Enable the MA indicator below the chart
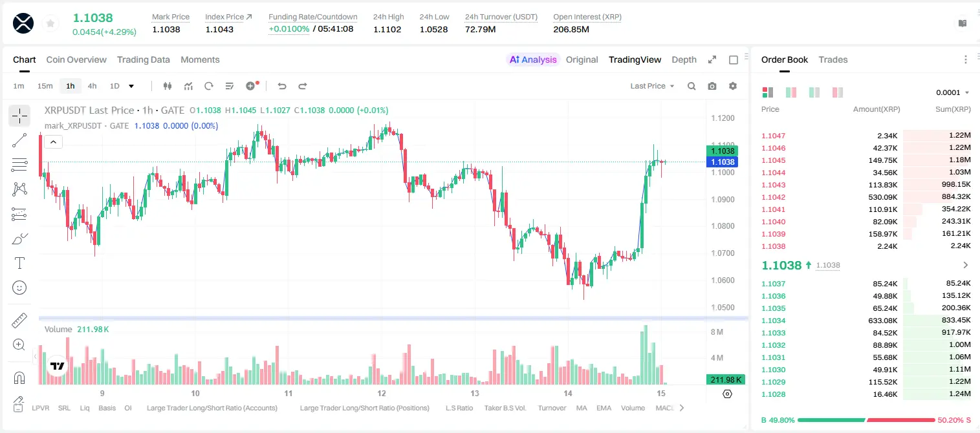Image resolution: width=980 pixels, height=433 pixels. pyautogui.click(x=582, y=408)
